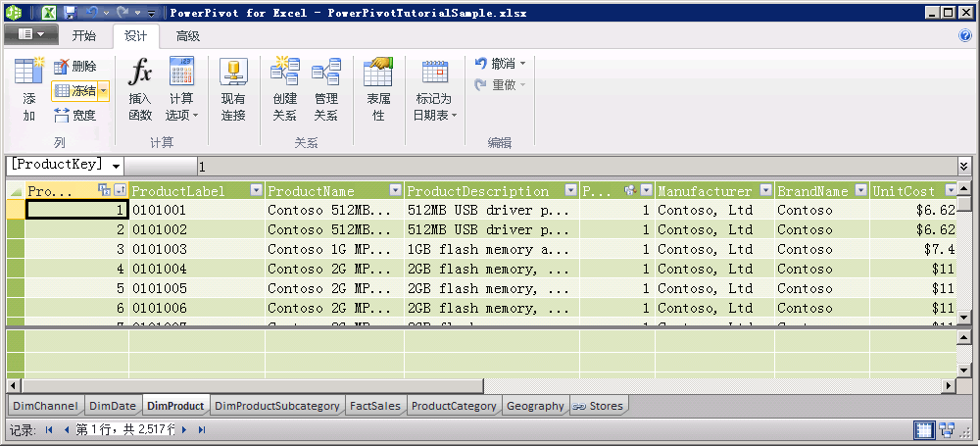Click the 冻结 freeze columns button
The image size is (980, 446).
click(74, 91)
